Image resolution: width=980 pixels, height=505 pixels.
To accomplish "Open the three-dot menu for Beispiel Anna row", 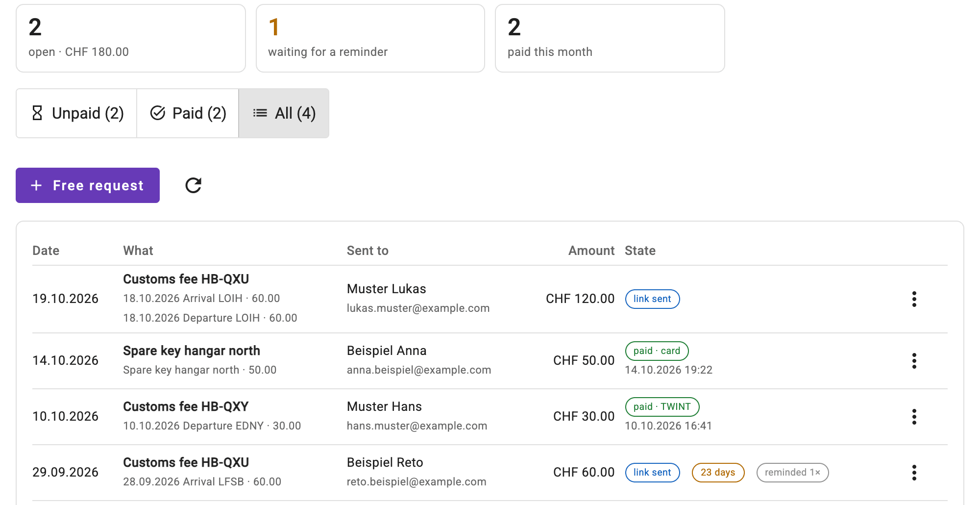I will 914,361.
